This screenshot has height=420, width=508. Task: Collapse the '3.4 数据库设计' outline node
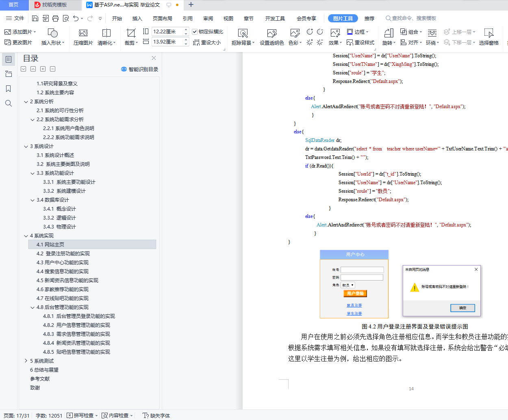(32, 200)
